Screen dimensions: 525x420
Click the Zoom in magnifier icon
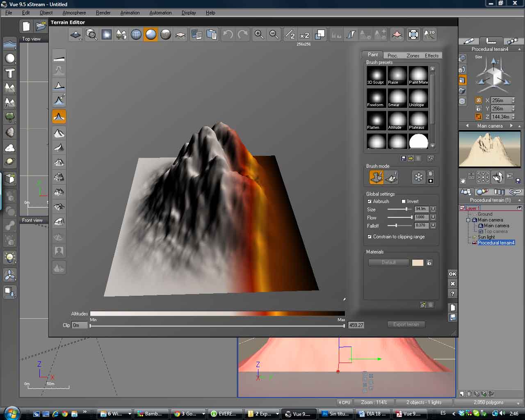(x=259, y=35)
